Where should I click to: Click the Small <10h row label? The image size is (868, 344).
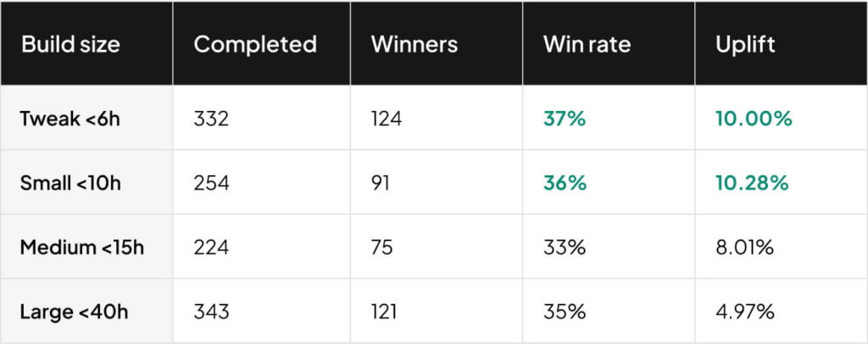(x=71, y=183)
